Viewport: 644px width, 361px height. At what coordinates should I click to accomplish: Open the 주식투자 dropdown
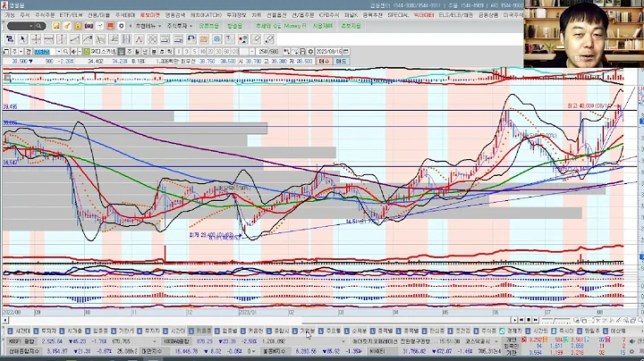(x=180, y=26)
